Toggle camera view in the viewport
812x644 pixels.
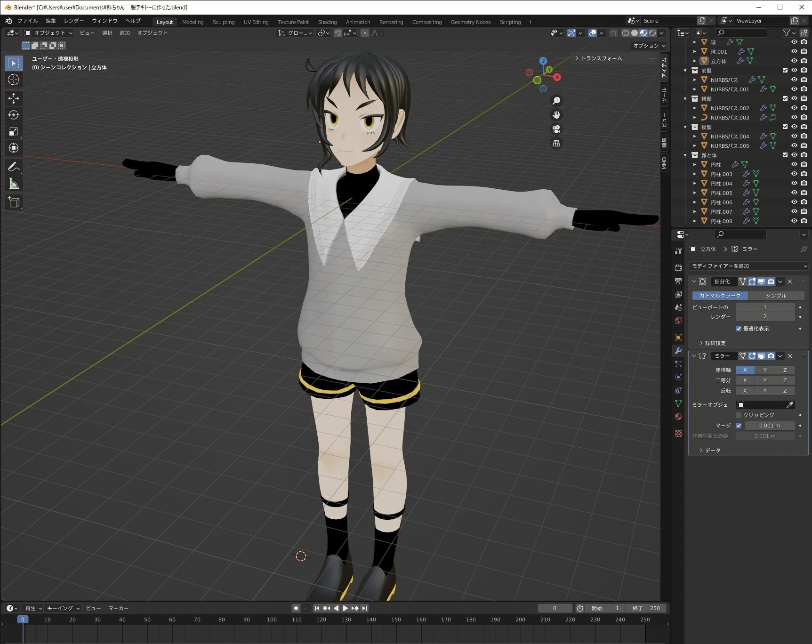(x=556, y=129)
